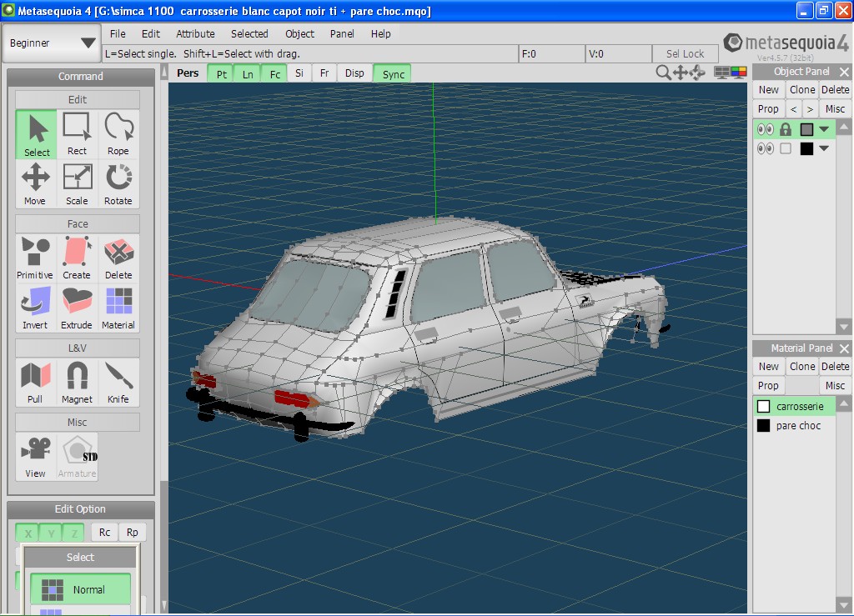Pick the Scale tool
Image resolution: width=854 pixels, height=616 pixels.
click(x=77, y=184)
